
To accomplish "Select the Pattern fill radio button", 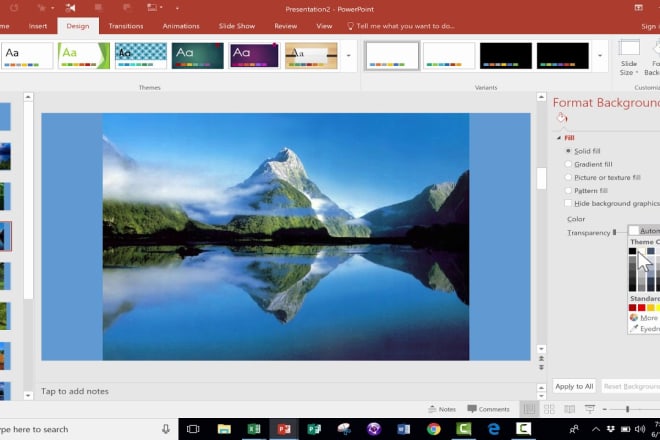I will pyautogui.click(x=568, y=190).
